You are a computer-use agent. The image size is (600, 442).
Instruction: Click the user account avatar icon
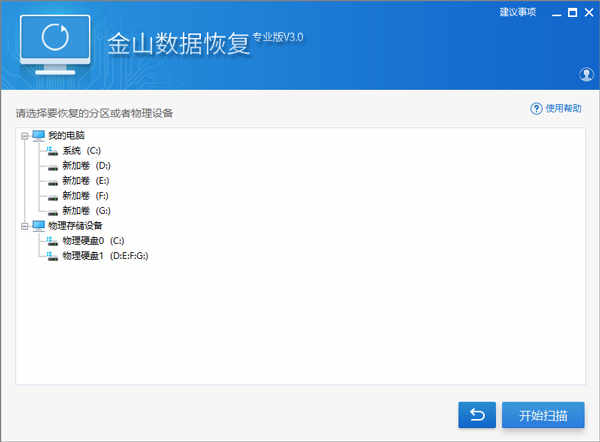point(586,75)
